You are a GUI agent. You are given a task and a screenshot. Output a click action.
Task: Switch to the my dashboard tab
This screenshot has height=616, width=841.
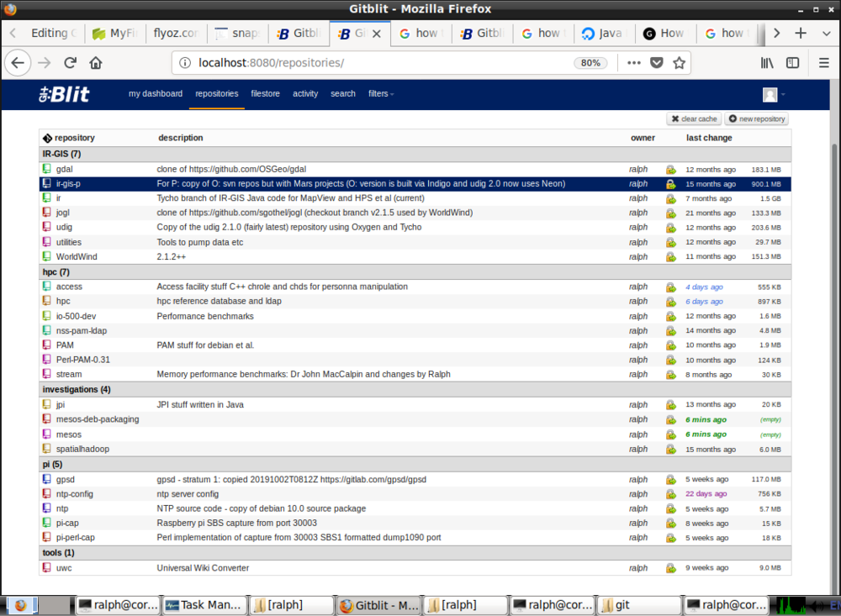tap(155, 94)
